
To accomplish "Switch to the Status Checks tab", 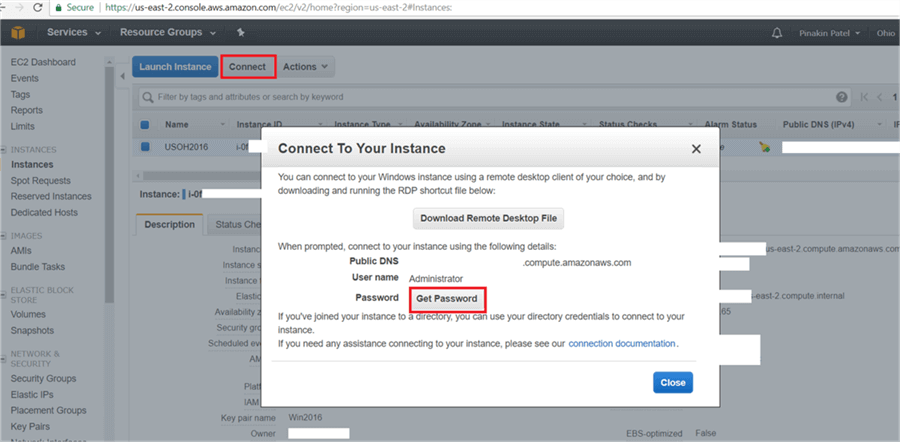I will pos(234,224).
